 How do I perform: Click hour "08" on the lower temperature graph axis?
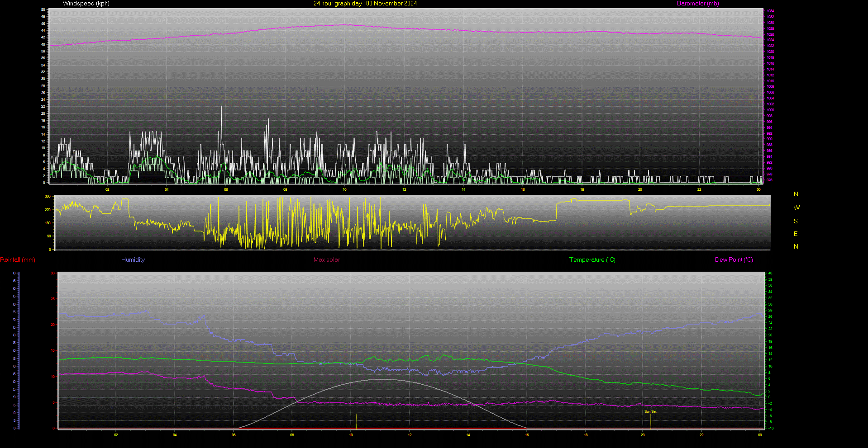292,435
